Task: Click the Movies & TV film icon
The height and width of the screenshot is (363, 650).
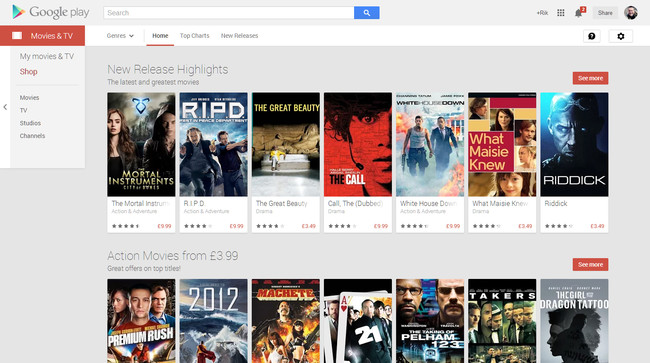Action: pyautogui.click(x=17, y=36)
